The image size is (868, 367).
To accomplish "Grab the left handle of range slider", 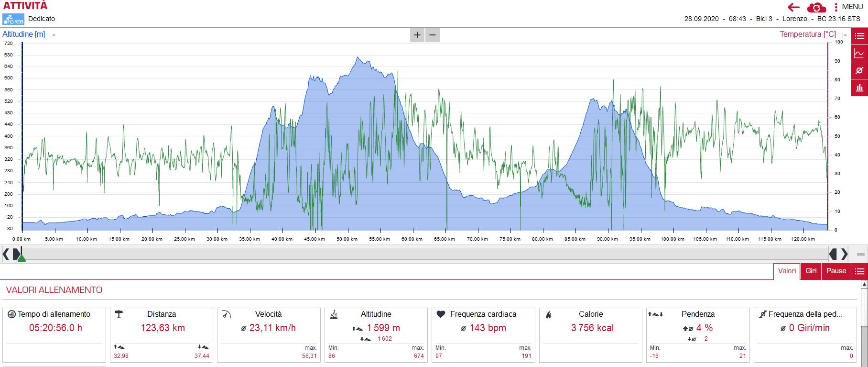I will tap(17, 254).
